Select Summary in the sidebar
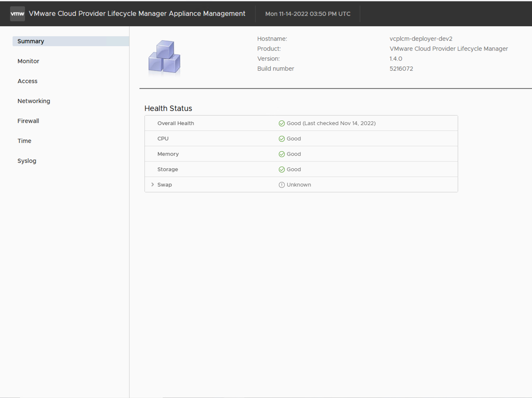The image size is (532, 398). [x=71, y=41]
